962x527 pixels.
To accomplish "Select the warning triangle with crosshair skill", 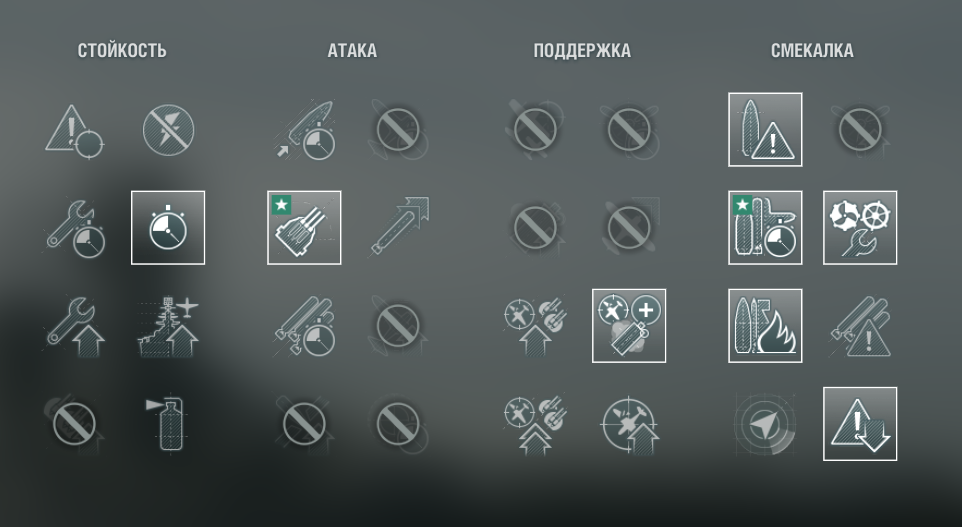I will 74,129.
